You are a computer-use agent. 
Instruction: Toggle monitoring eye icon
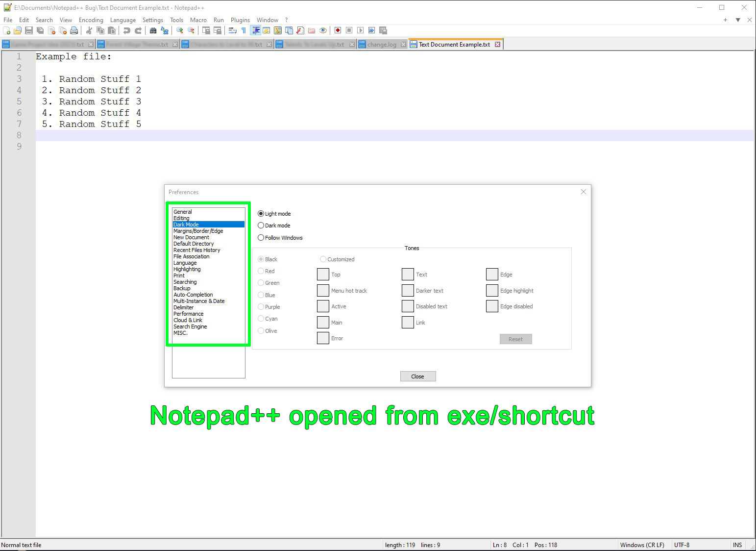coord(323,30)
